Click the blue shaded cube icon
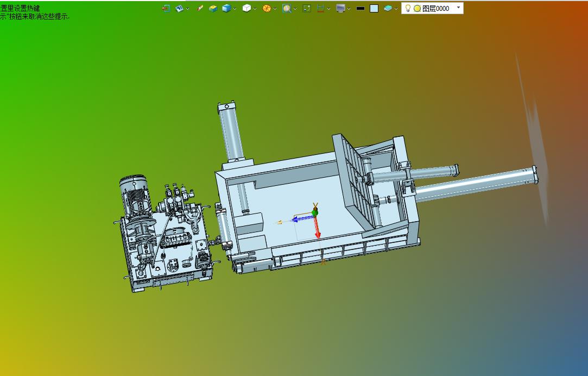The image size is (588, 376). pyautogui.click(x=226, y=8)
